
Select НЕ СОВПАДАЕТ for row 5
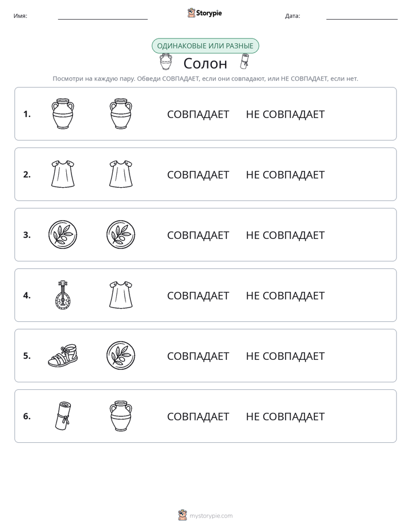(285, 356)
